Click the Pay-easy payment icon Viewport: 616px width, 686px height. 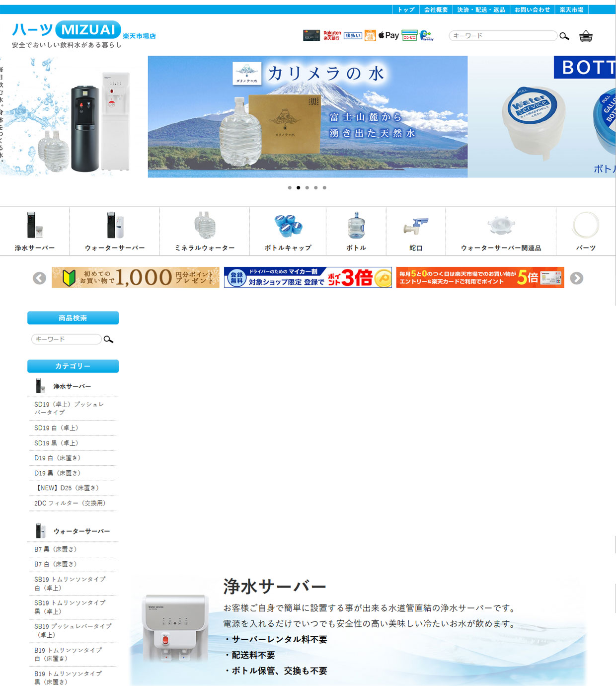[426, 35]
